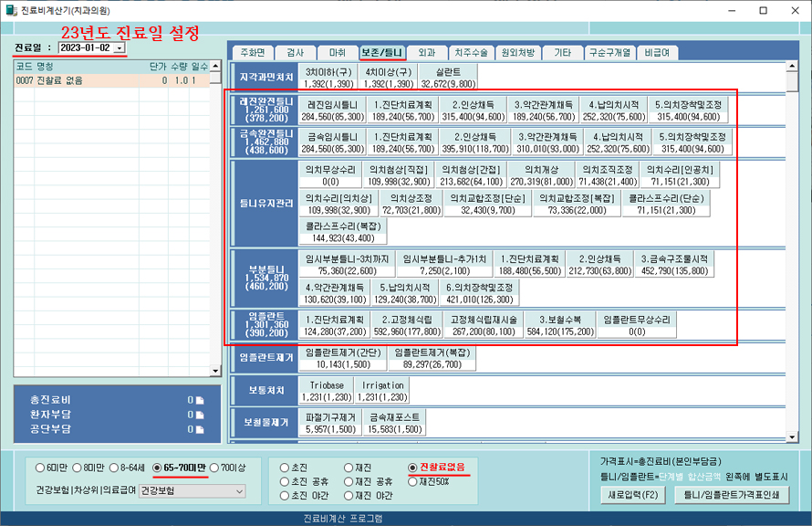Screen dimensions: 812x526
Task: Click the document icon beside 총진료비
Action: [200, 400]
